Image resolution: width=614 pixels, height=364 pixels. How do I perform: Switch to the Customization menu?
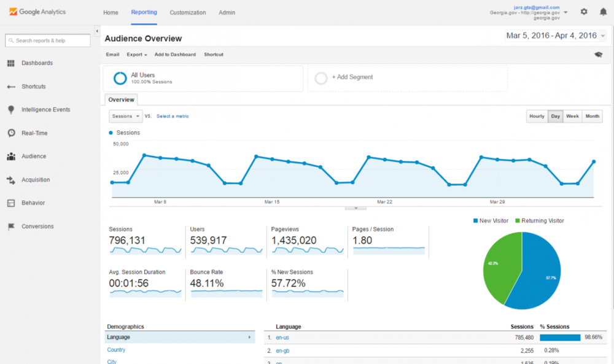click(x=188, y=12)
